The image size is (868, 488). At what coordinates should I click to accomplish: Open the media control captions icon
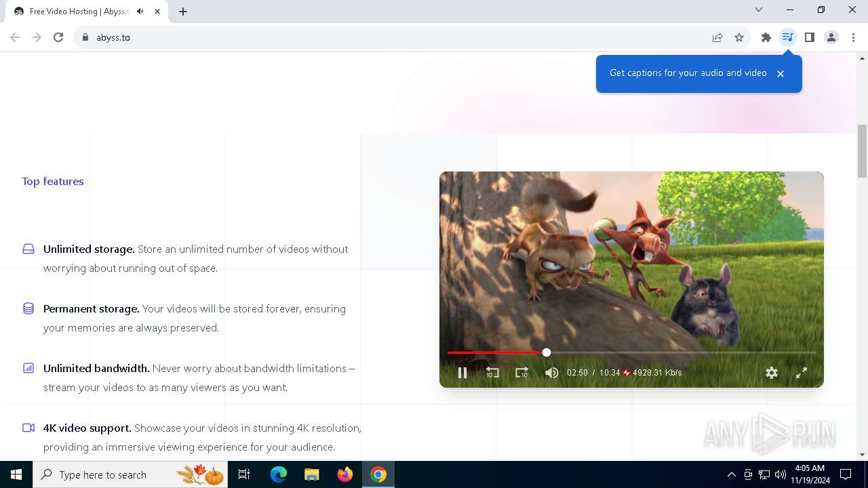pos(787,37)
